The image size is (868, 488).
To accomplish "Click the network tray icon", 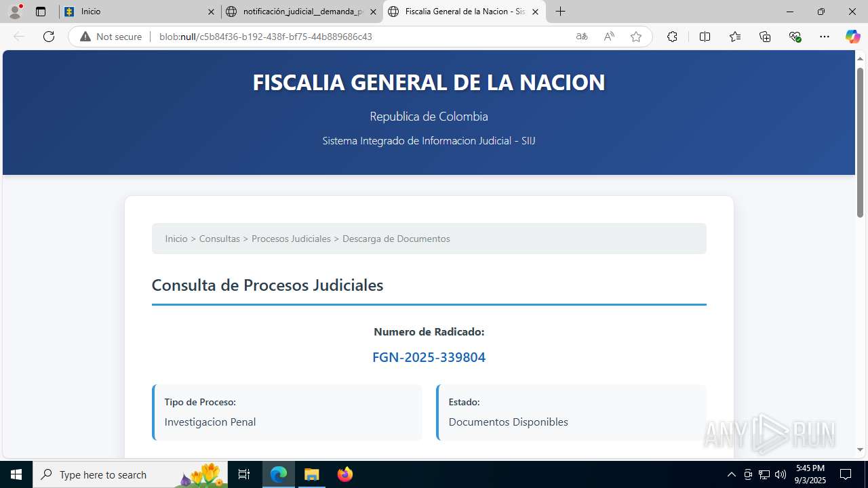I will [764, 474].
